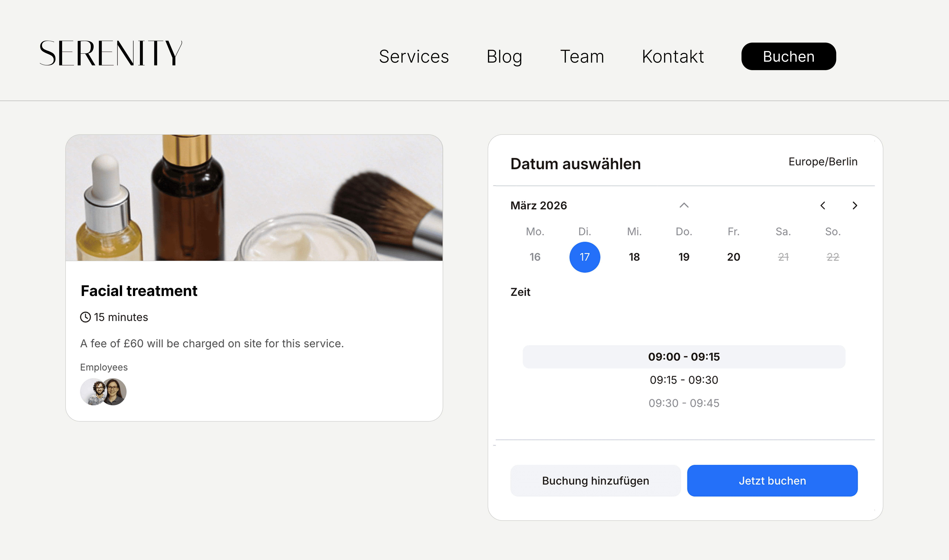This screenshot has width=949, height=560.
Task: Change the Europe/Berlin timezone
Action: (823, 162)
